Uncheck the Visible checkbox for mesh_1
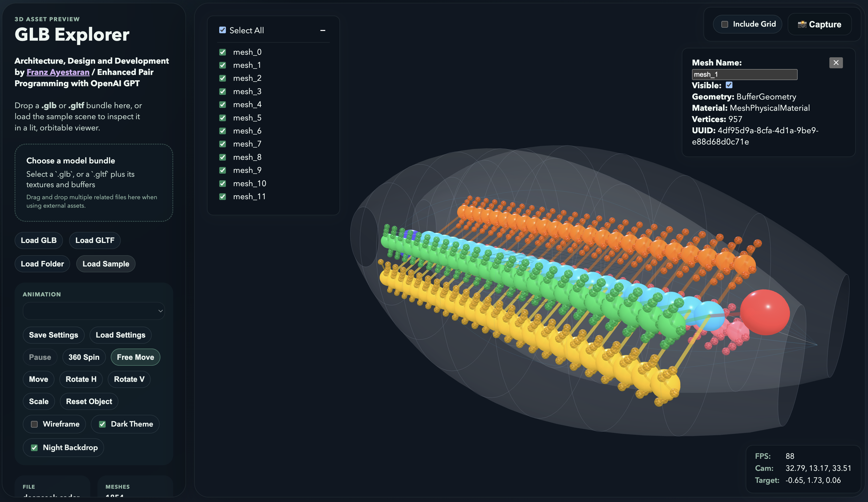Screen dimensions: 868x502 729,85
